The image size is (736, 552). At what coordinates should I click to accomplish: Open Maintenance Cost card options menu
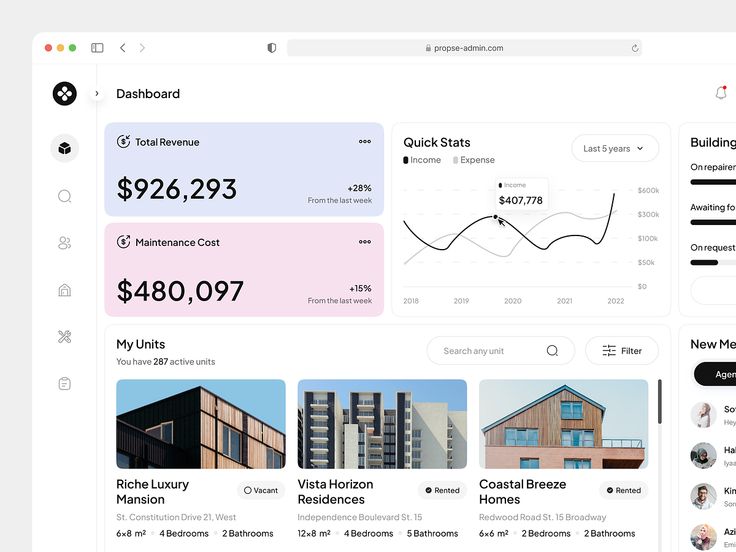click(x=365, y=242)
